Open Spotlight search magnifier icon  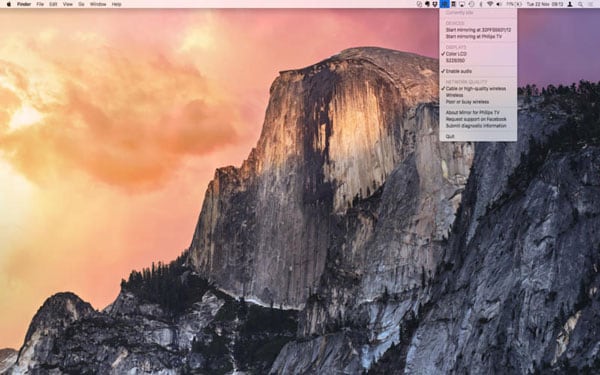(580, 4)
